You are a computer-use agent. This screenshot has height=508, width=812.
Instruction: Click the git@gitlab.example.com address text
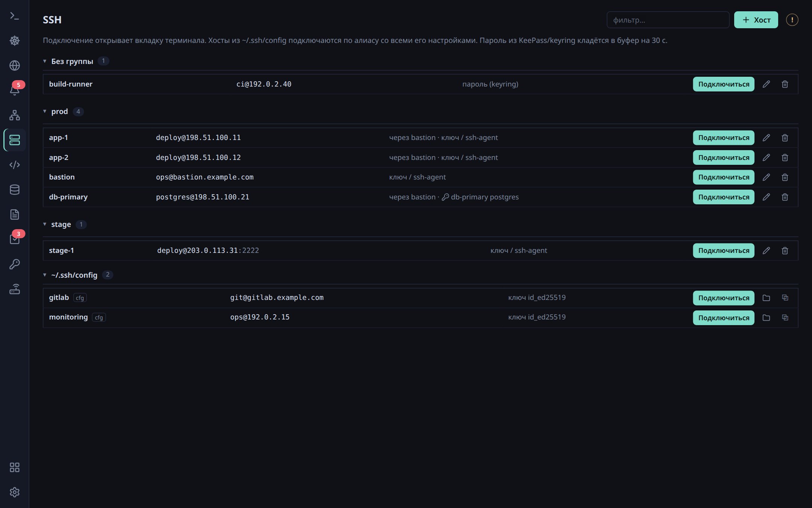click(277, 298)
